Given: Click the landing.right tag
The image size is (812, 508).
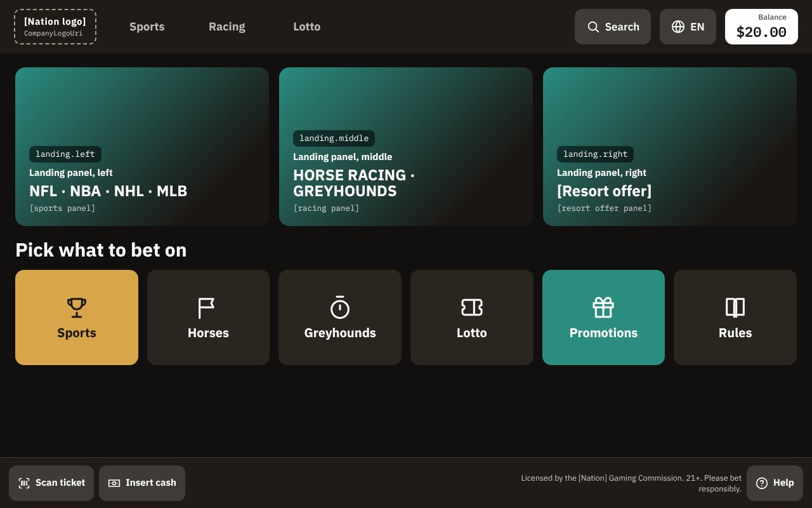Looking at the screenshot, I should [x=595, y=154].
